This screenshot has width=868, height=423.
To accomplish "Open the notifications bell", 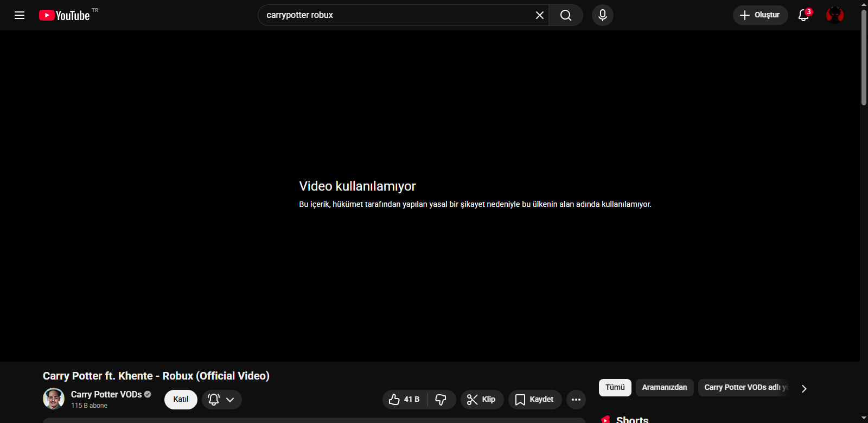I will [x=804, y=15].
